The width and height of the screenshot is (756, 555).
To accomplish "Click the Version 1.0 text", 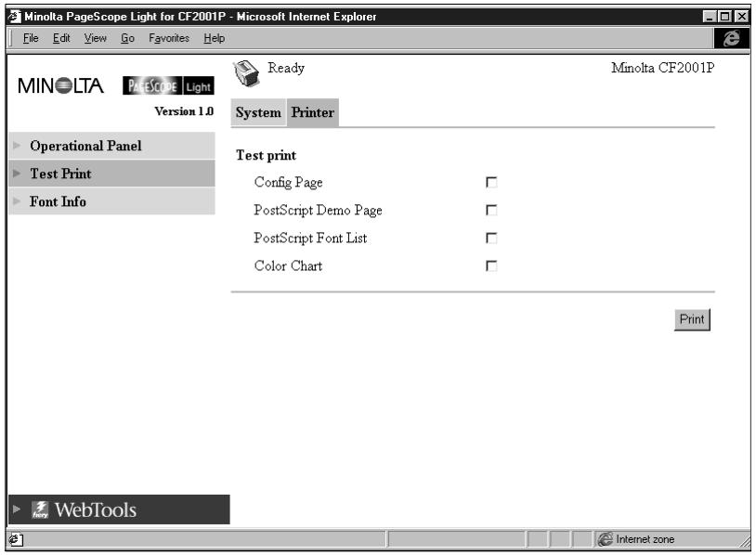I will tap(184, 111).
